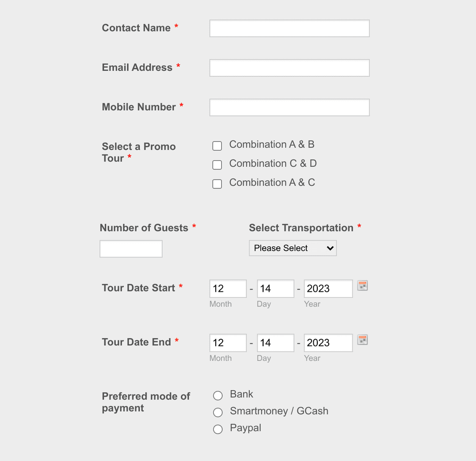Open the calendar picker for Tour Date Start
The width and height of the screenshot is (476, 461).
pyautogui.click(x=362, y=286)
